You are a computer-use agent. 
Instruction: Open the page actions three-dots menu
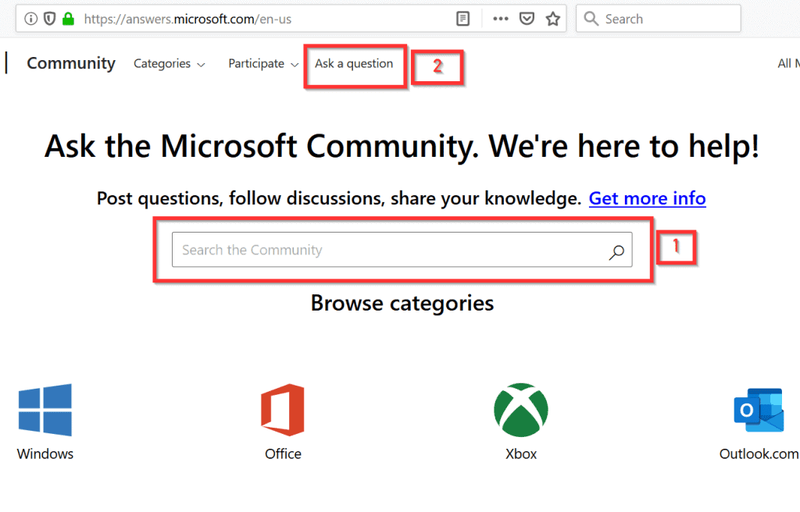(x=501, y=19)
